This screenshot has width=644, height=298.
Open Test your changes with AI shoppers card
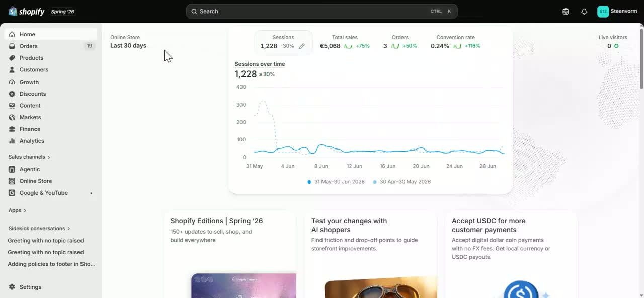click(370, 254)
